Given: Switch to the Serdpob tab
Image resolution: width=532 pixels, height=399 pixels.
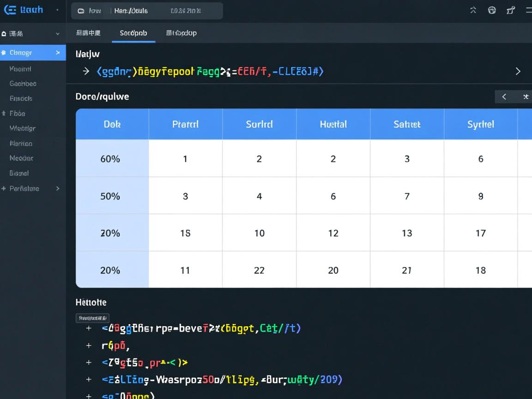Looking at the screenshot, I should 133,33.
